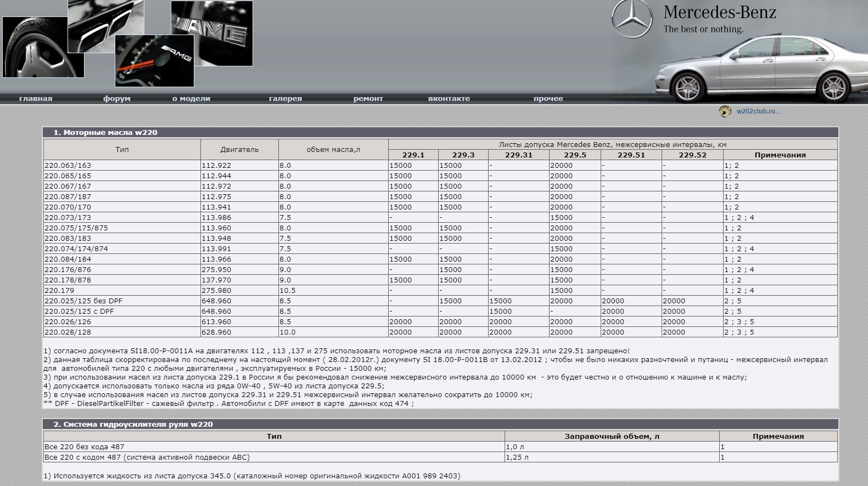The height and width of the screenshot is (486, 868).
Task: Click the 229.5 column header
Action: (x=575, y=155)
